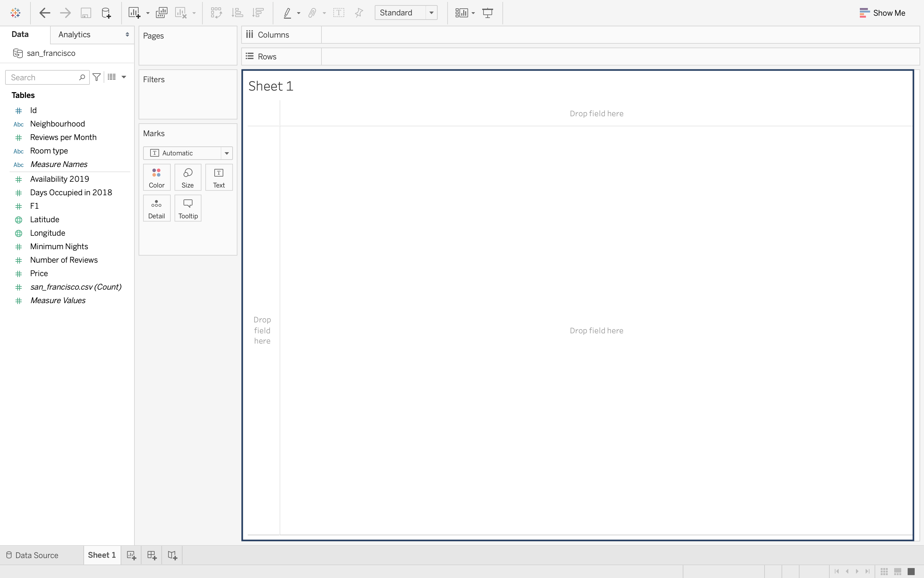924x578 pixels.
Task: Click the Tooltip marks button
Action: point(188,208)
